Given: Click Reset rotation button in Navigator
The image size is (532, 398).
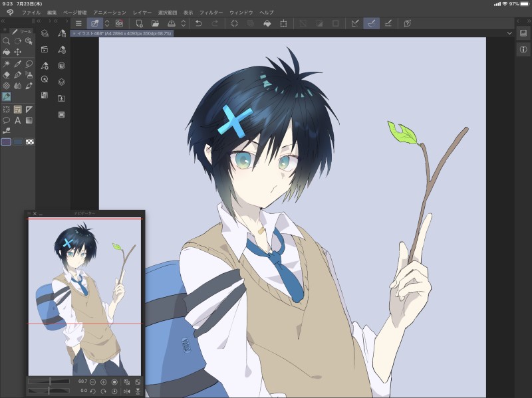Looking at the screenshot, I should coord(114,391).
